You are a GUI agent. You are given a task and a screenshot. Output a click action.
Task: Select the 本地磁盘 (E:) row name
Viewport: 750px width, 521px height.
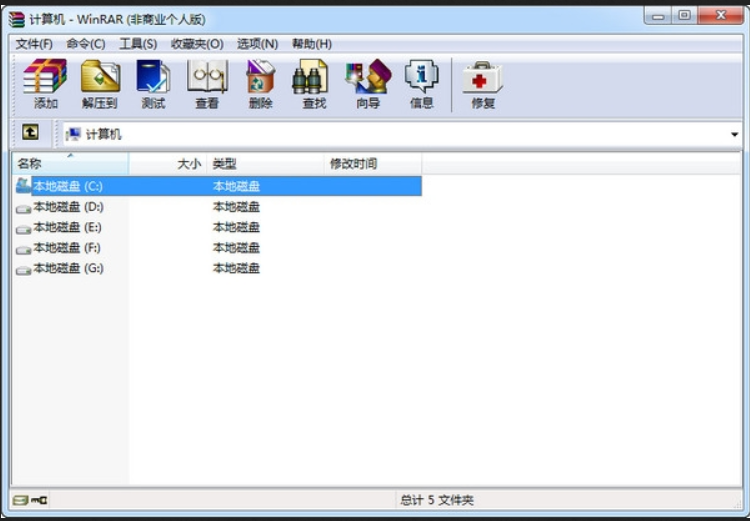coord(67,227)
